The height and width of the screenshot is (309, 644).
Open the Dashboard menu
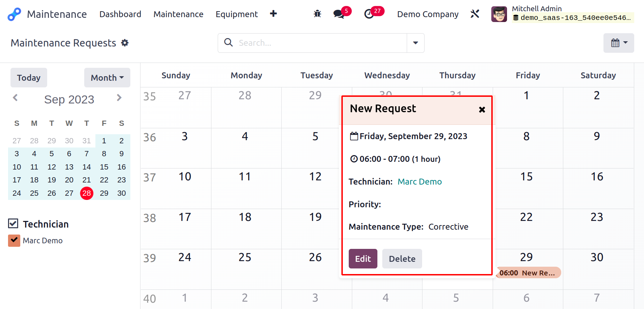coord(120,14)
